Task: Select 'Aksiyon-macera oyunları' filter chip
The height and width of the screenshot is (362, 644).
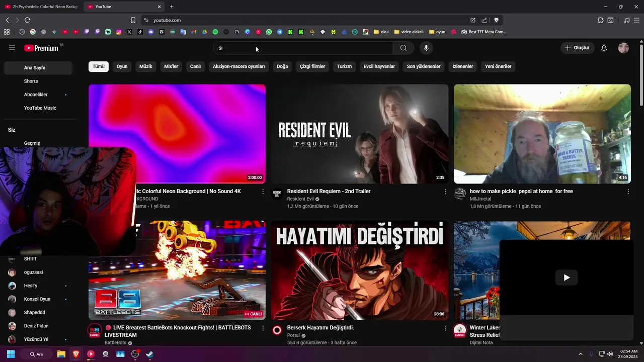Action: coord(239,66)
